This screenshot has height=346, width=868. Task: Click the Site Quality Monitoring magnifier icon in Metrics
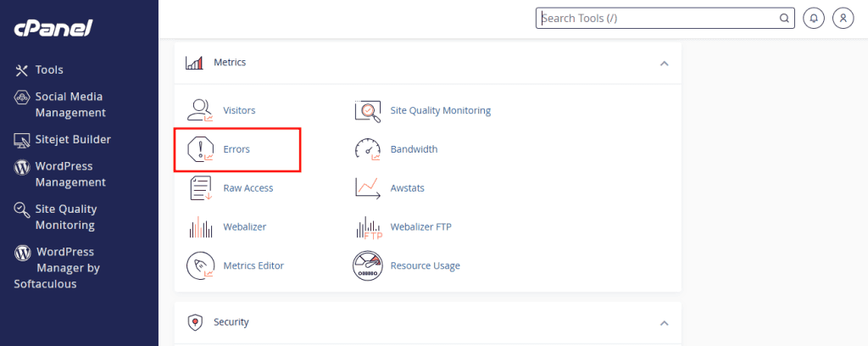368,111
